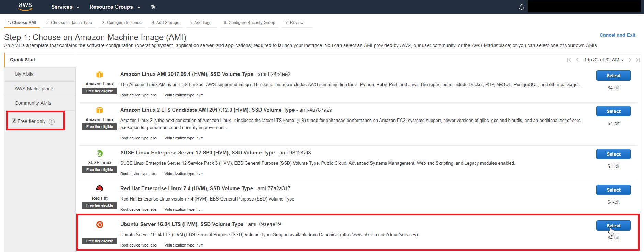
Task: Click Cancel and Exit link
Action: tap(617, 35)
